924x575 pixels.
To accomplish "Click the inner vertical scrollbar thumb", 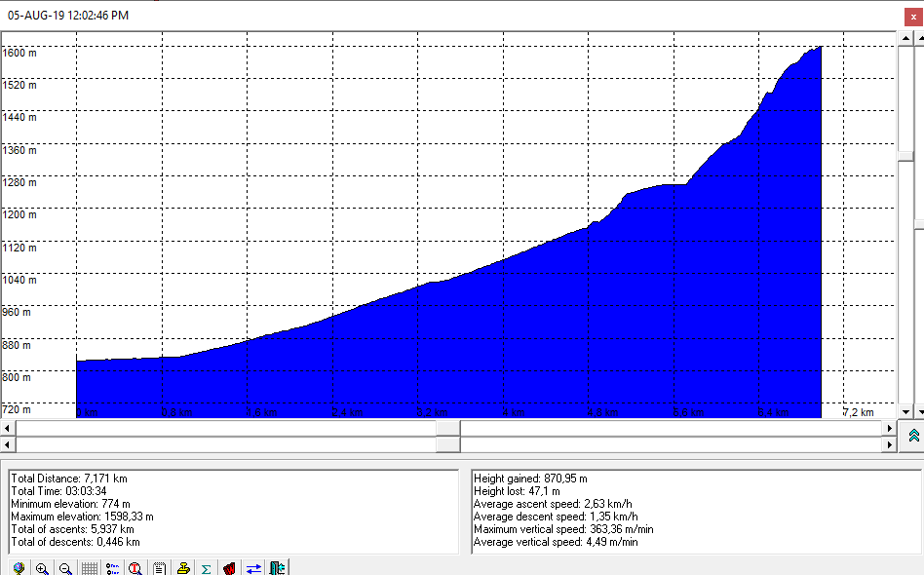I will [905, 156].
